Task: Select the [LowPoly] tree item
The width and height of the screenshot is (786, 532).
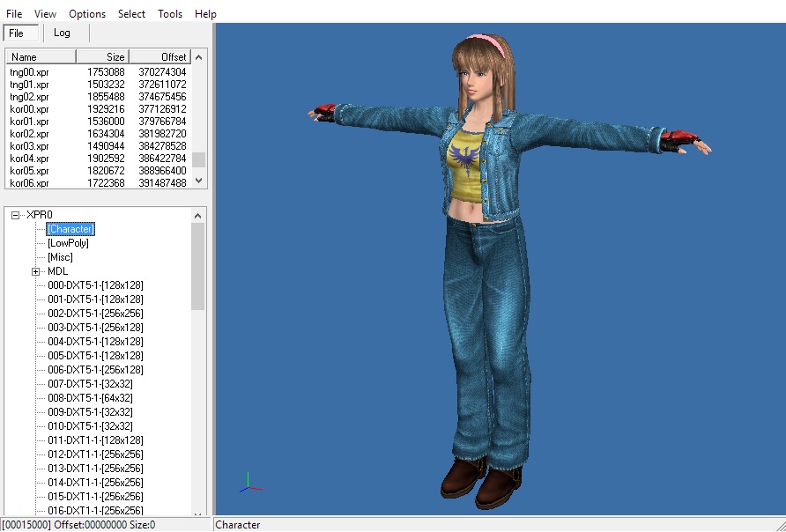Action: coord(68,243)
